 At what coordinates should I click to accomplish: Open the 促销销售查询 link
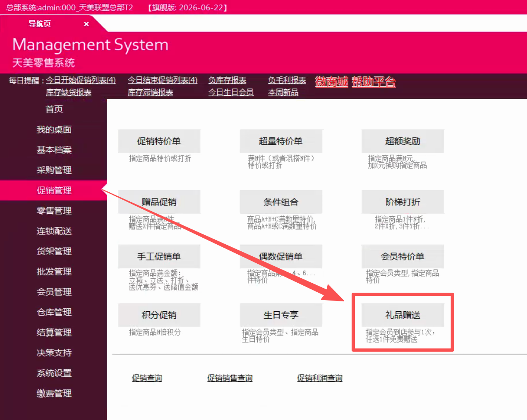pos(230,378)
